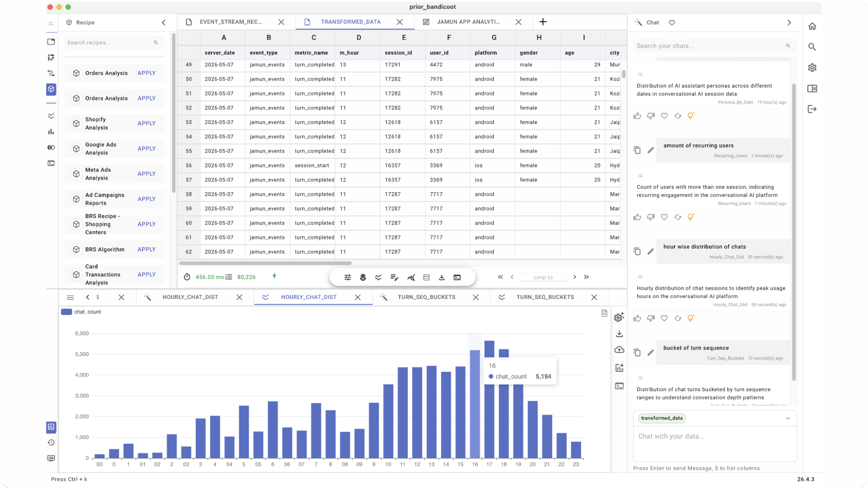Apply the Card Transactions Analysis recipe
Viewport: 868px width, 488px height.
(146, 275)
